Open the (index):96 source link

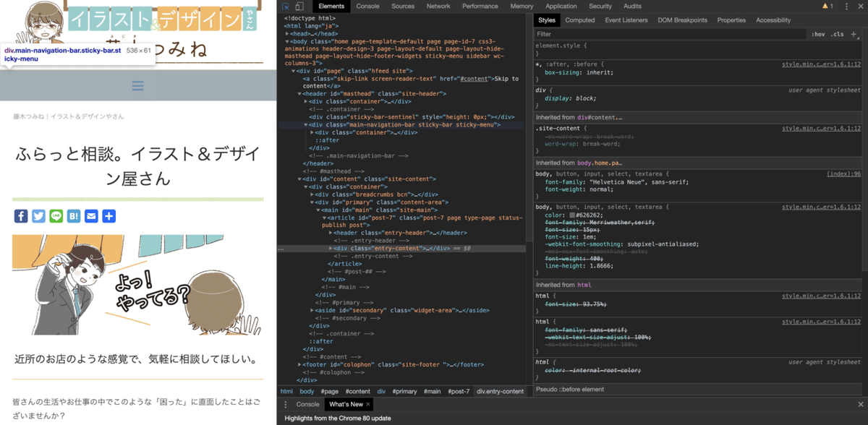point(844,174)
